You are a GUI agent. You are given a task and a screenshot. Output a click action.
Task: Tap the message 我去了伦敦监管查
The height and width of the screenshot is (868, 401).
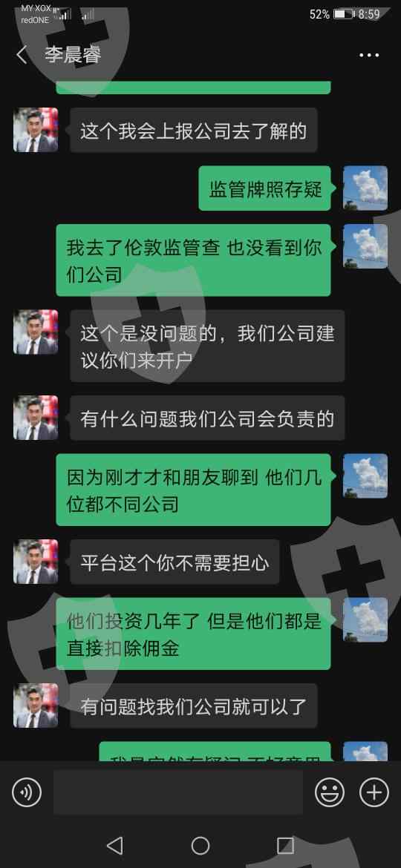(193, 260)
